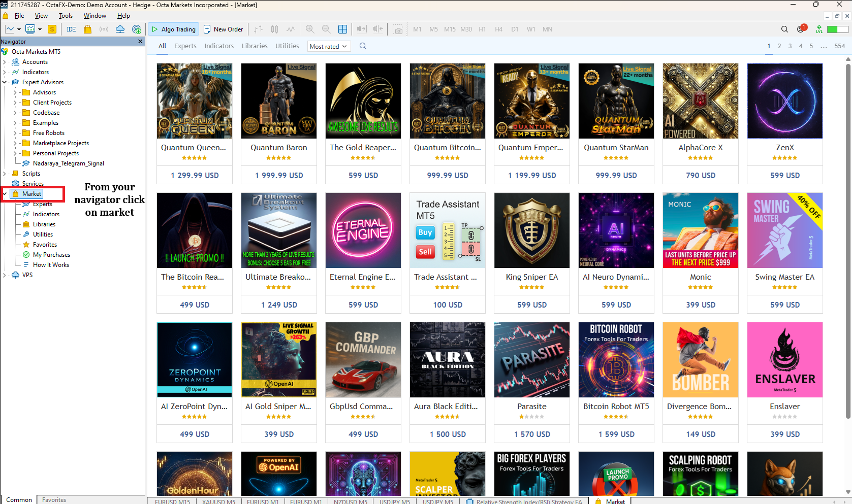The height and width of the screenshot is (504, 852).
Task: Go to market page 2
Action: click(779, 46)
